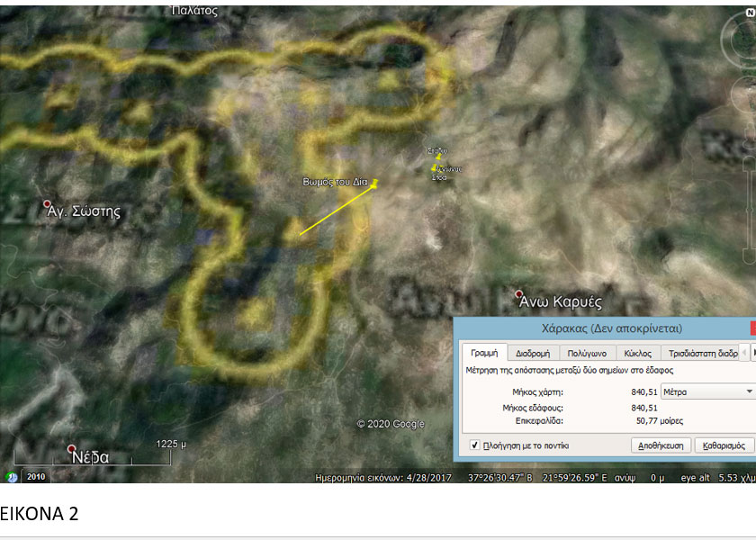
Task: Click the Άνω Καρυές place marker
Action: coord(519,294)
